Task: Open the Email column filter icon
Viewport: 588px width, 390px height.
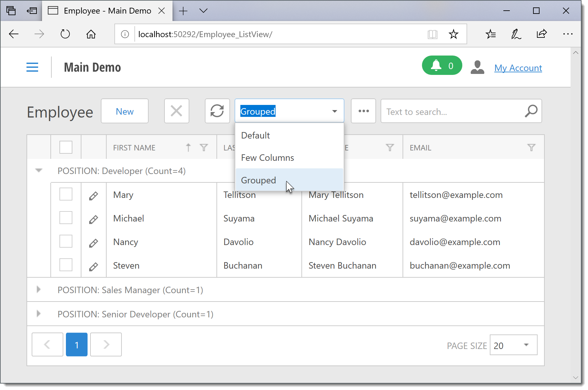Action: pos(531,148)
